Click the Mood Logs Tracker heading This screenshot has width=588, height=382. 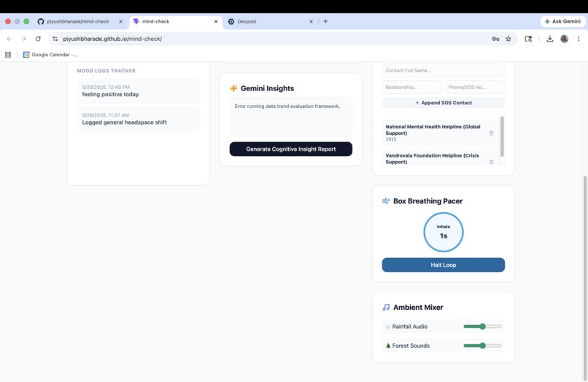coord(106,71)
